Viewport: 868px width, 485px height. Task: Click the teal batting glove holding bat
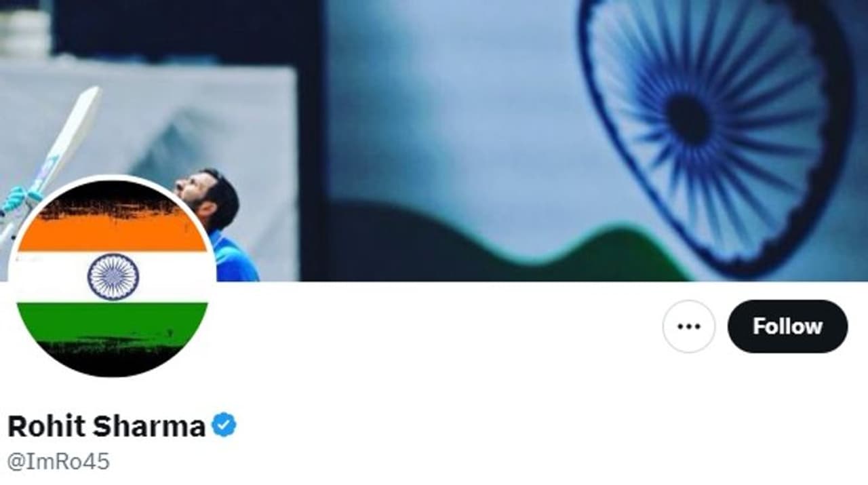(17, 199)
